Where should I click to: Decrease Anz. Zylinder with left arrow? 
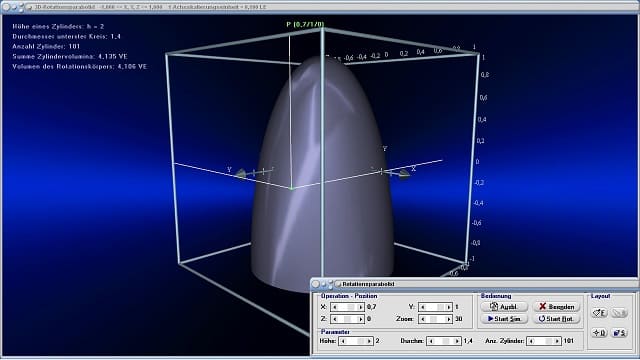[x=531, y=341]
